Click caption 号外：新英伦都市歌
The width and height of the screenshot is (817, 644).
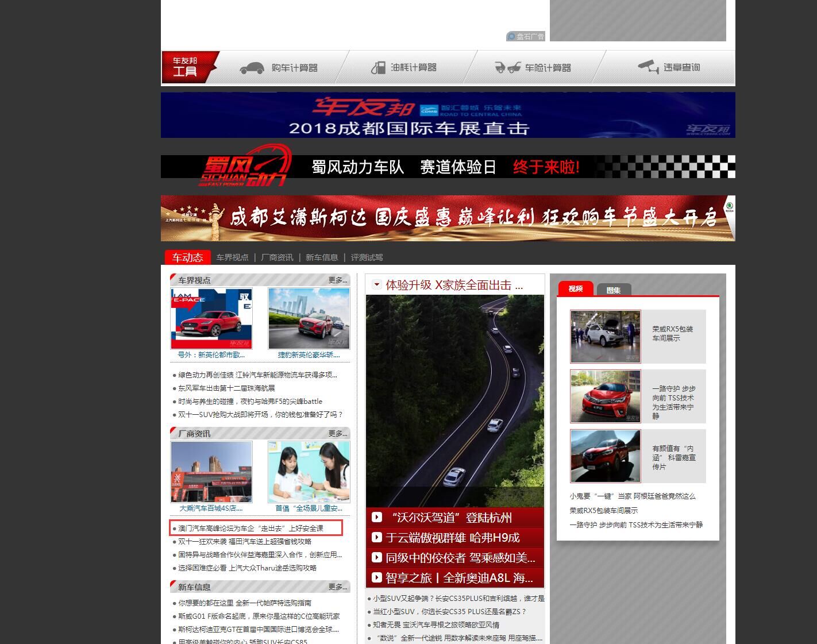(211, 355)
